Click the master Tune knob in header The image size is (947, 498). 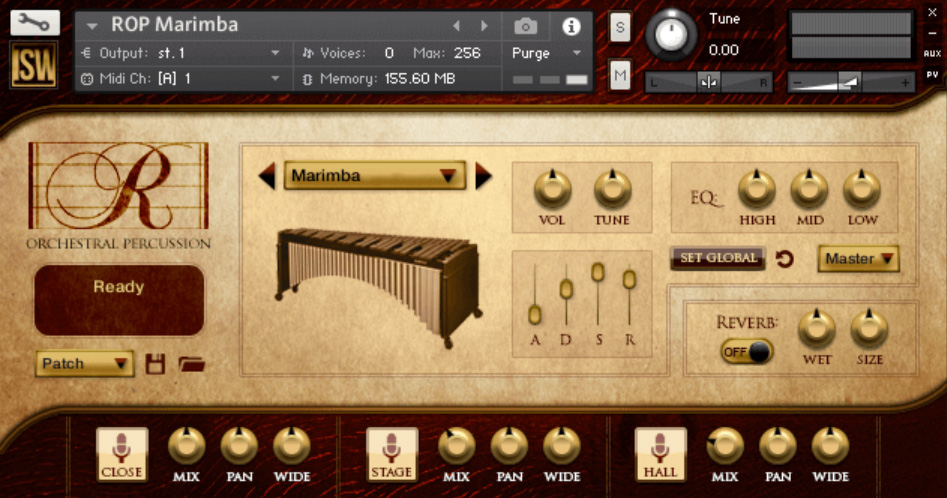(x=670, y=34)
